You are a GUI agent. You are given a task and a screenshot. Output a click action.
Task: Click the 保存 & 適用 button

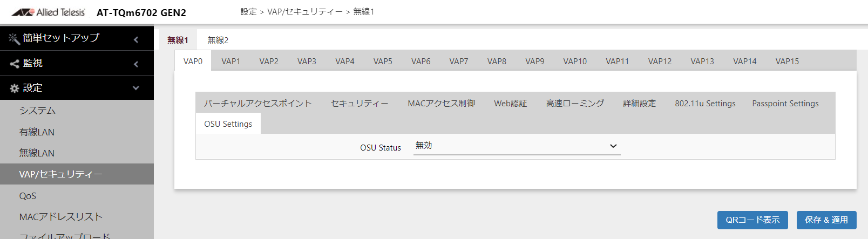click(826, 220)
